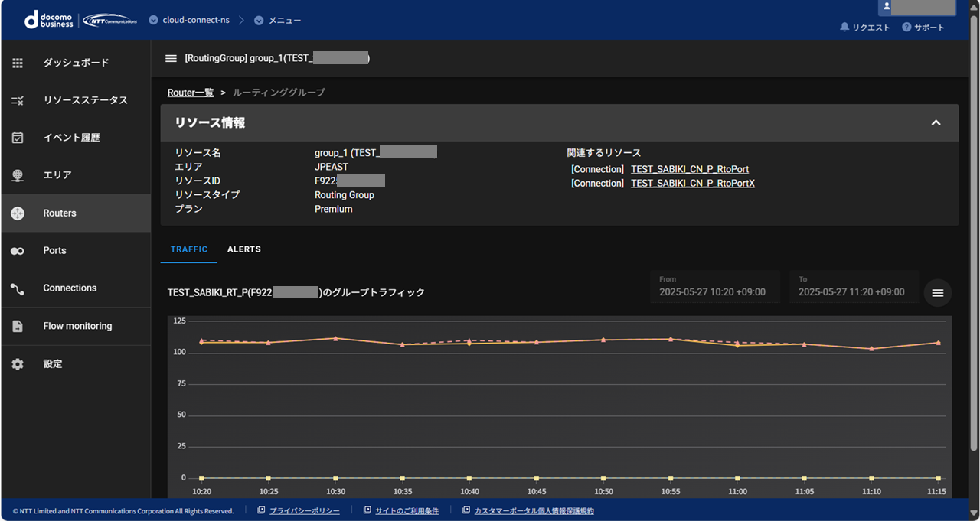Open the Connections route icon
Image resolution: width=980 pixels, height=521 pixels.
point(18,288)
